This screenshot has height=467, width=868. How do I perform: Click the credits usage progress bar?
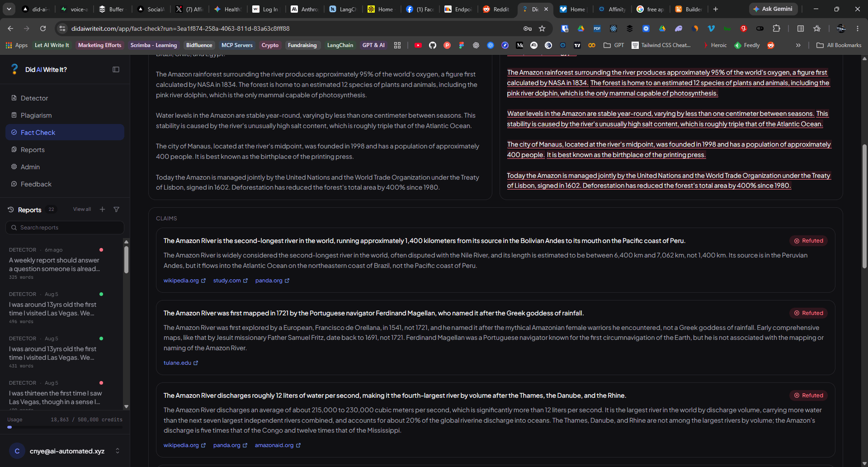65,427
